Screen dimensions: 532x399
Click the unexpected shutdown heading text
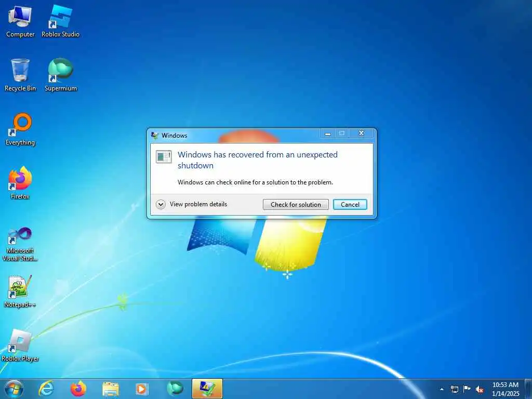tap(258, 160)
